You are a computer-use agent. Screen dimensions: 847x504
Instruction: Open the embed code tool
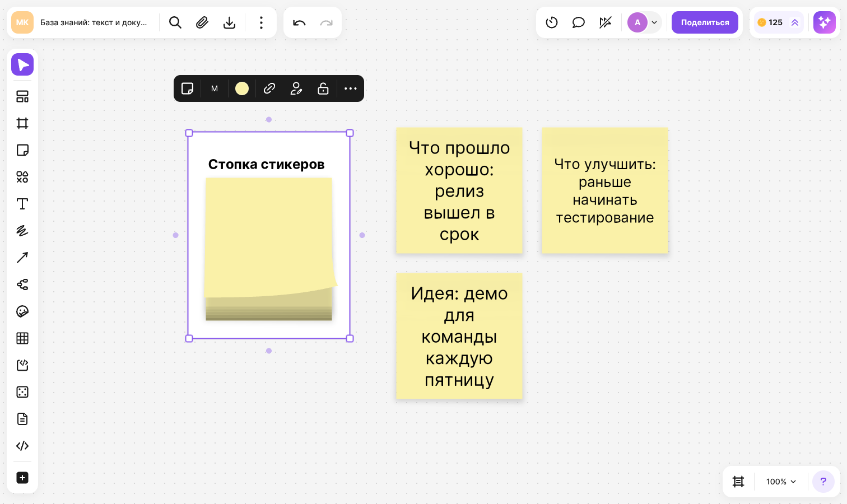22,446
